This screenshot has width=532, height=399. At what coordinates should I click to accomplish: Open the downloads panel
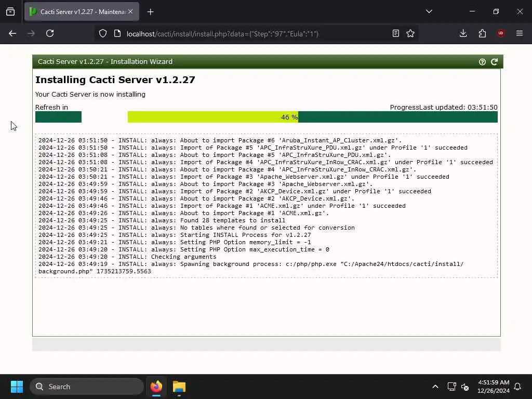pos(463,33)
